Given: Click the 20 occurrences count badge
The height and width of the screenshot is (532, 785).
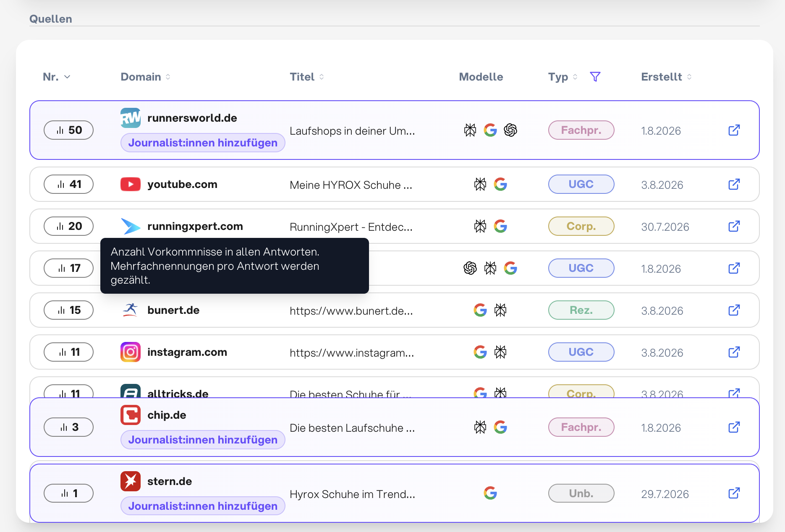Looking at the screenshot, I should coord(68,226).
